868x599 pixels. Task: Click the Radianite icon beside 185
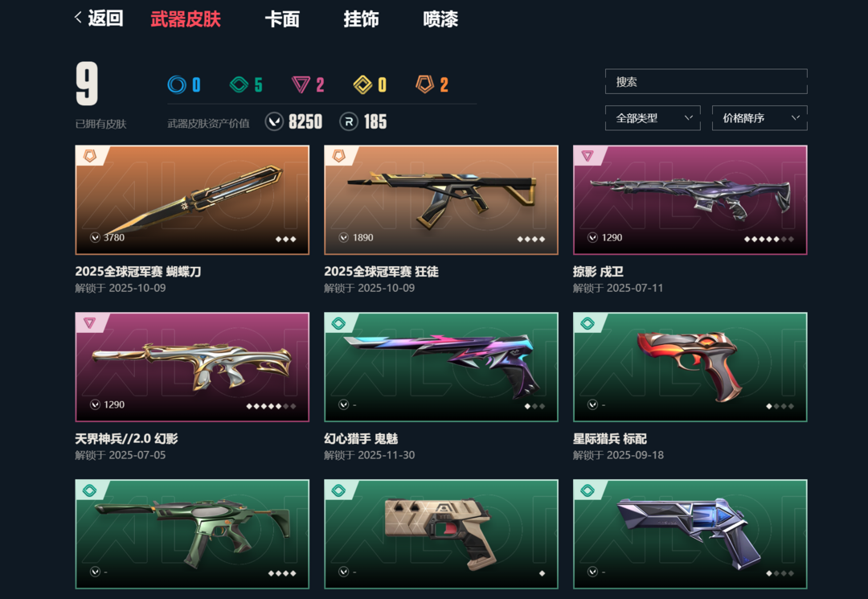(x=349, y=121)
